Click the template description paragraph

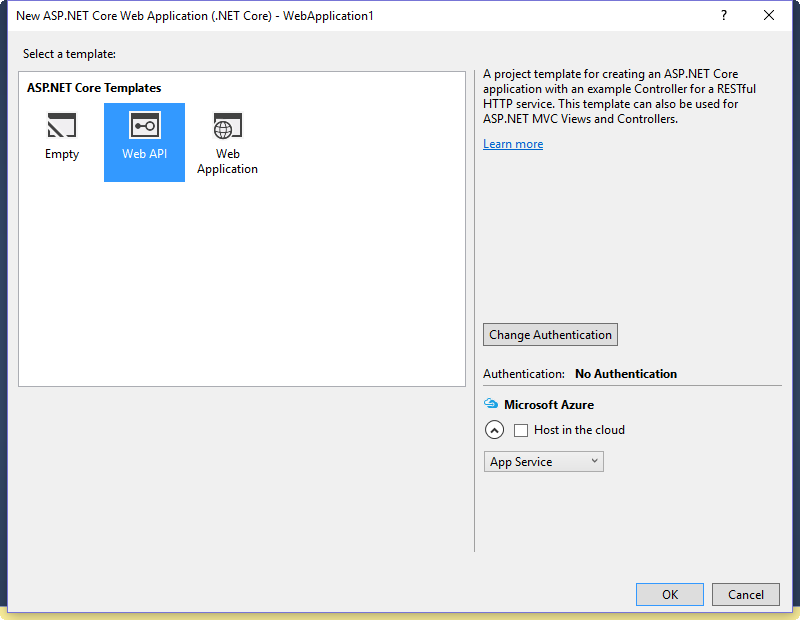pos(619,96)
